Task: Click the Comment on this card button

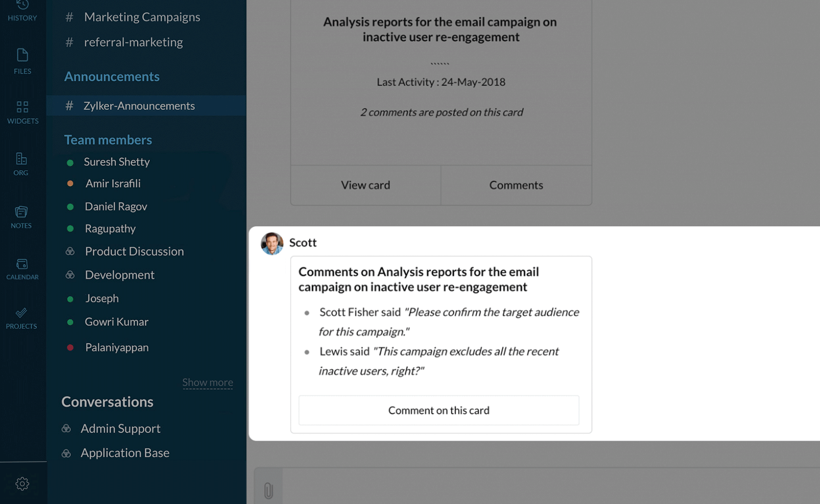Action: pyautogui.click(x=439, y=410)
